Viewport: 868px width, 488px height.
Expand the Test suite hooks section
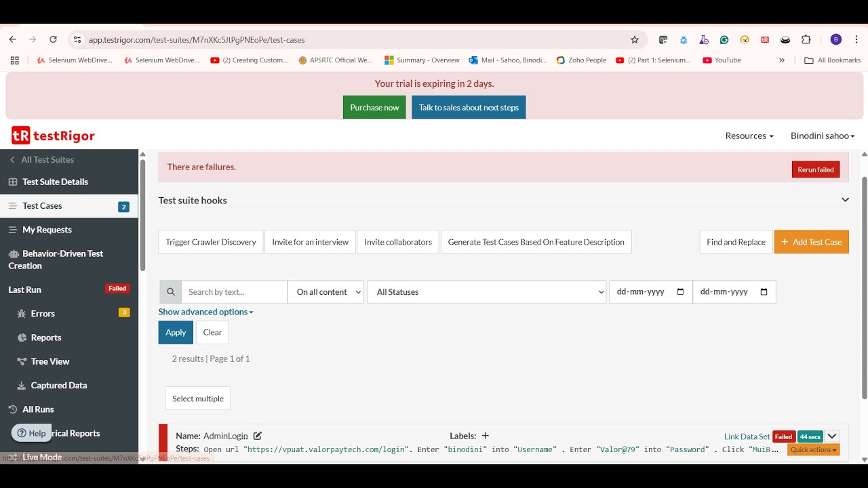click(845, 200)
